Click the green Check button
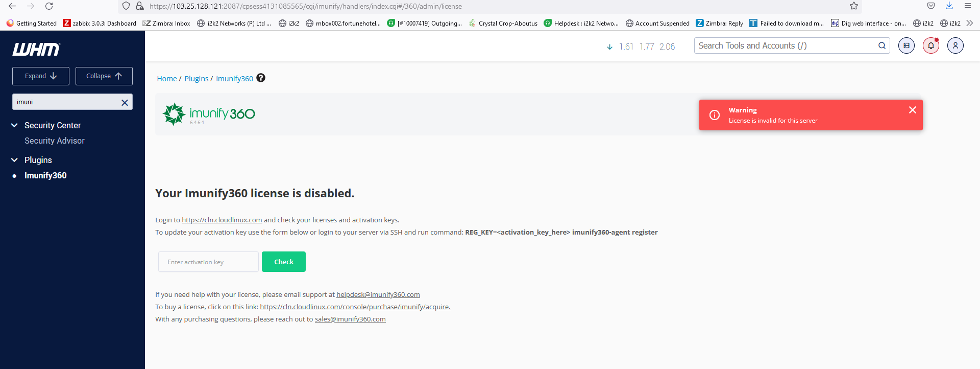Image resolution: width=980 pixels, height=369 pixels. pos(284,262)
